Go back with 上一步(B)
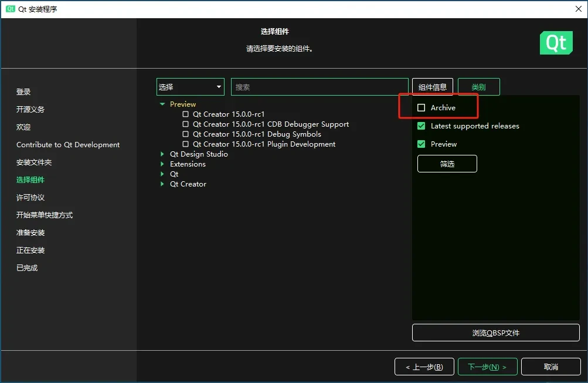Image resolution: width=588 pixels, height=383 pixels. pyautogui.click(x=424, y=367)
